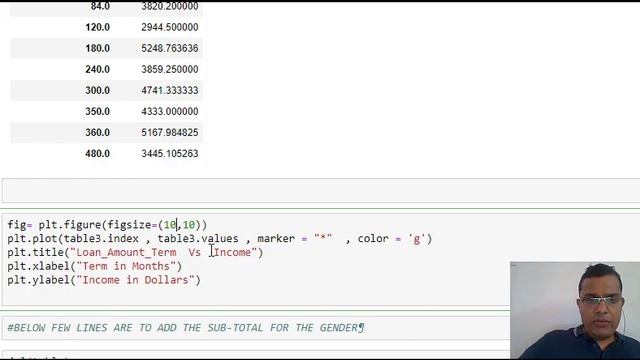Screen dimensions: 640x360
Task: Click the webcam video overlay of the presenter
Action: tap(575, 310)
